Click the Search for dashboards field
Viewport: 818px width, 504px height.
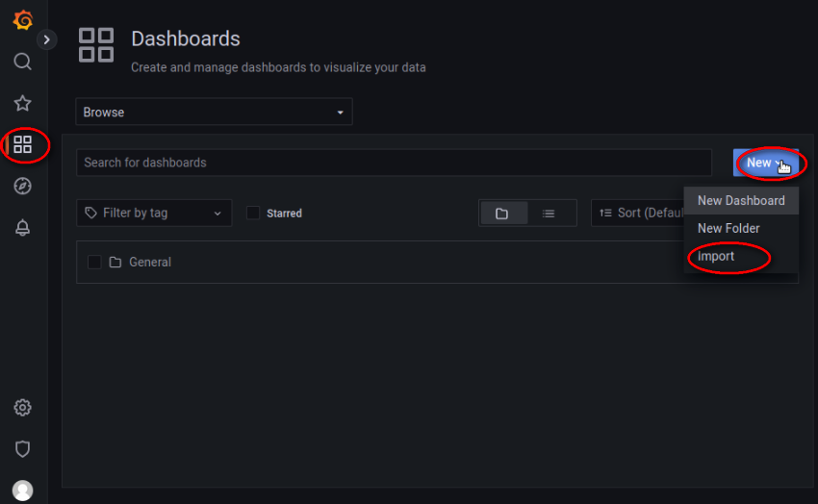coord(394,163)
